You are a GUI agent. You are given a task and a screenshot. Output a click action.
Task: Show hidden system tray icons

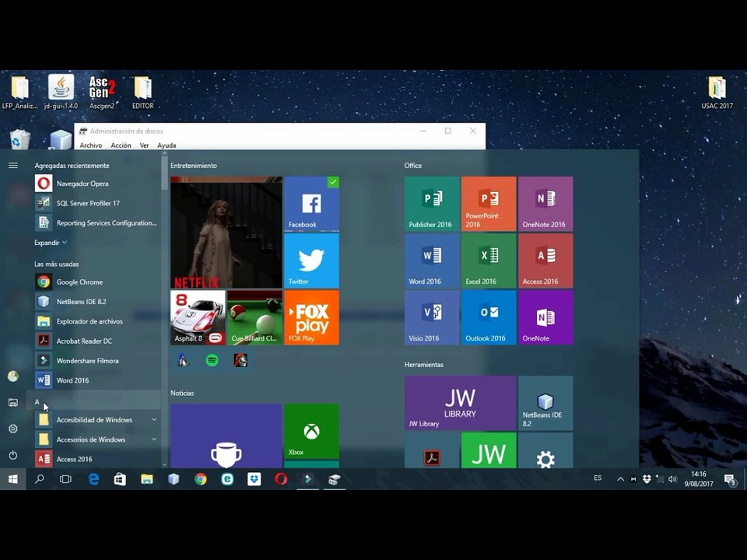point(620,479)
